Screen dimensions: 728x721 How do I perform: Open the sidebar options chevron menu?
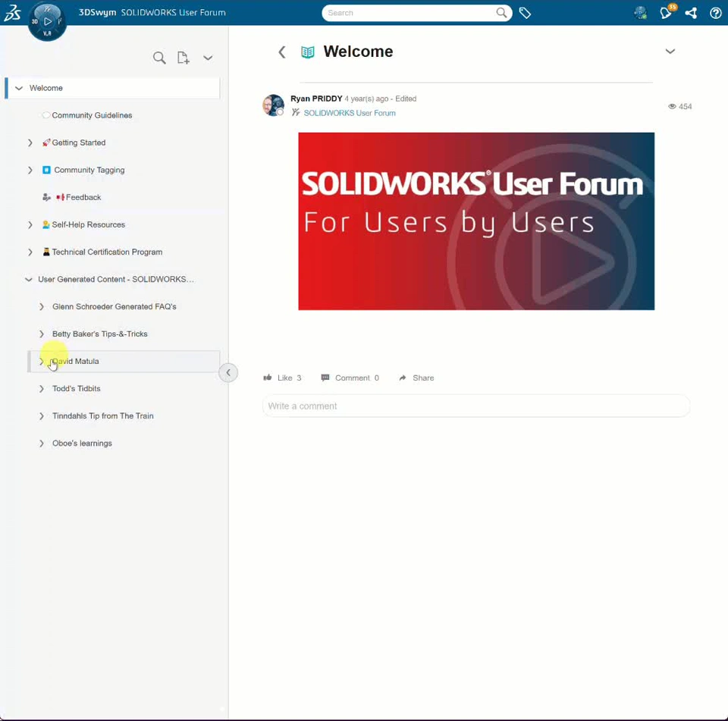tap(208, 58)
